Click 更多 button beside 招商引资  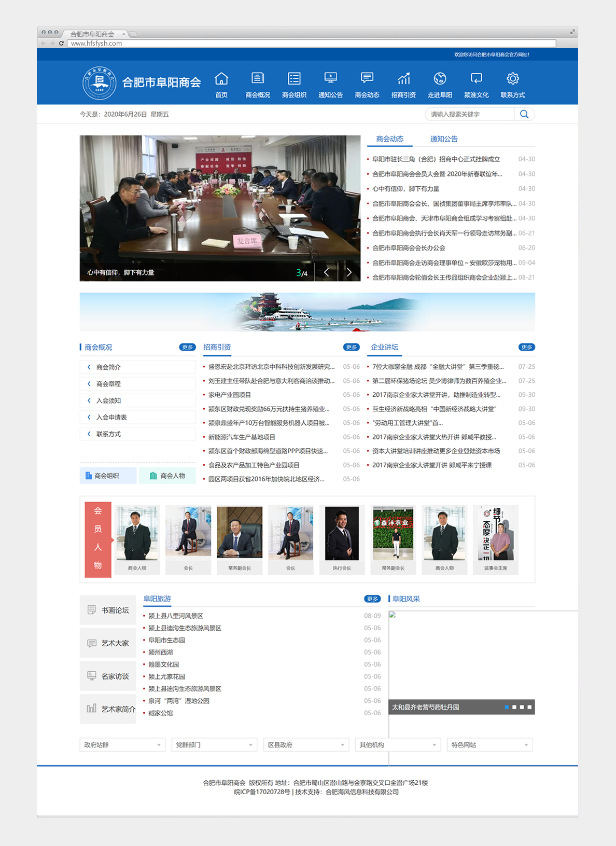pos(351,347)
